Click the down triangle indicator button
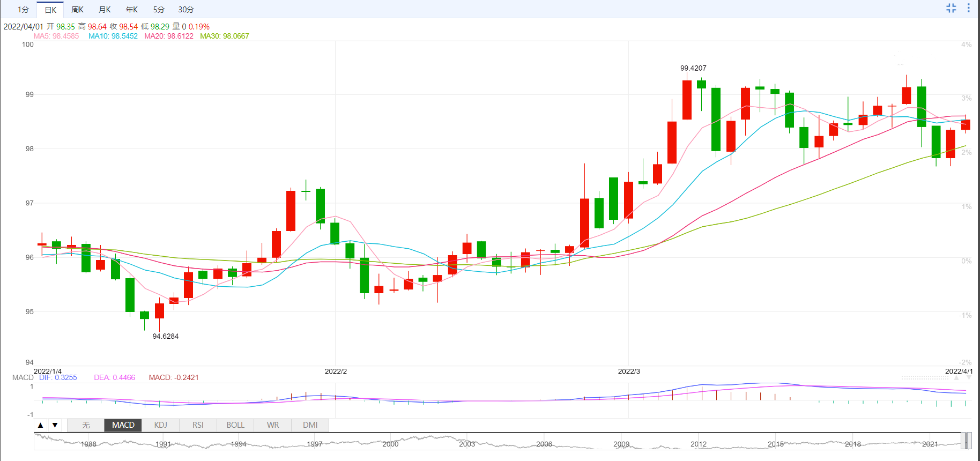This screenshot has height=461, width=980. coord(55,425)
